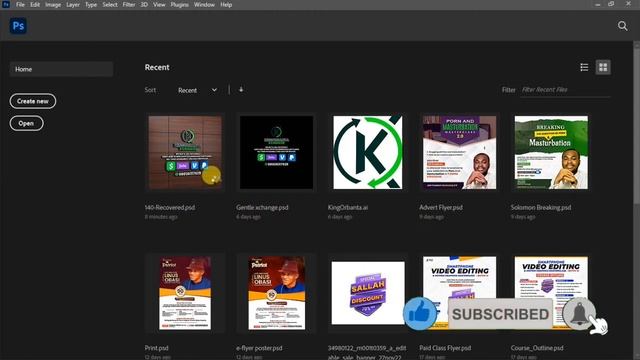Open the Sort Recent dropdown

tap(197, 90)
